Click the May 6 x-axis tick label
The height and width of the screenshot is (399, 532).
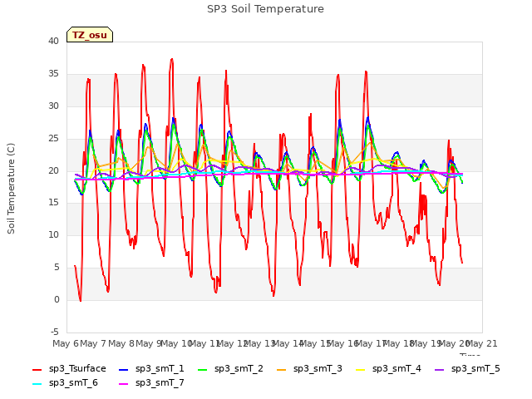click(x=65, y=343)
